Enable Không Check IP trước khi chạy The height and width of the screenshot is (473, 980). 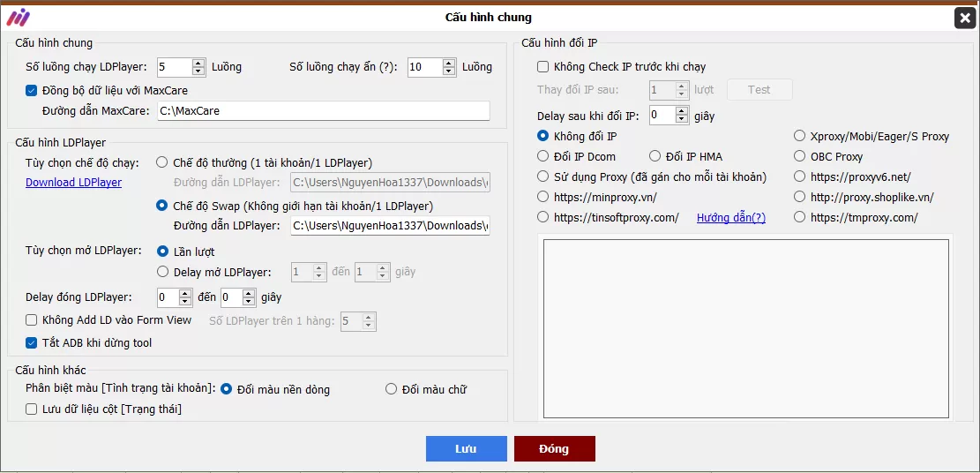coord(543,67)
